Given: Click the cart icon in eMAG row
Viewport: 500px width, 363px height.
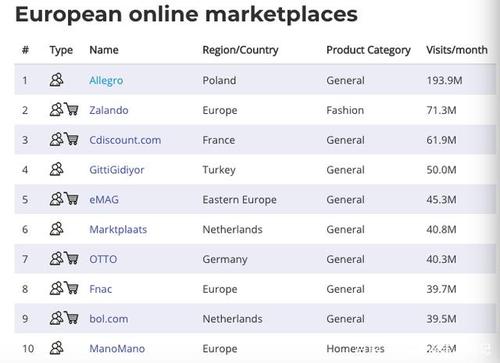Looking at the screenshot, I should click(x=71, y=198).
